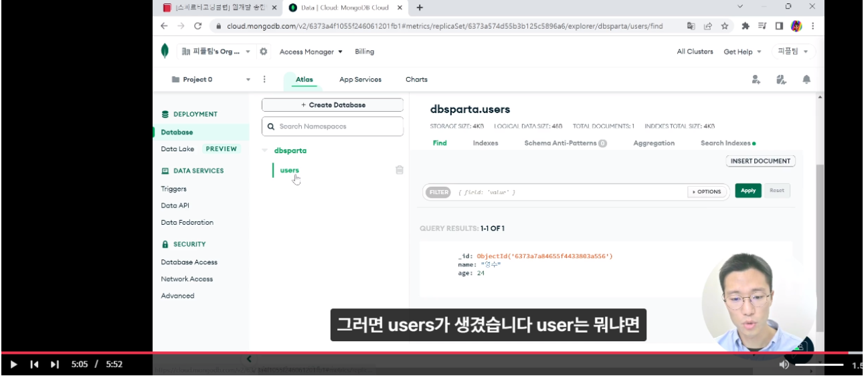Click the Create Database button
The height and width of the screenshot is (376, 868).
333,105
